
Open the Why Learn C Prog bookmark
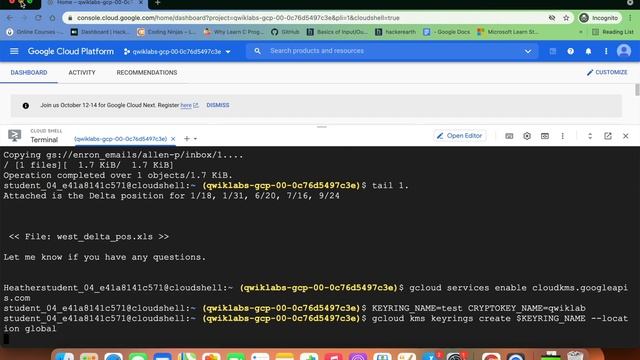233,32
